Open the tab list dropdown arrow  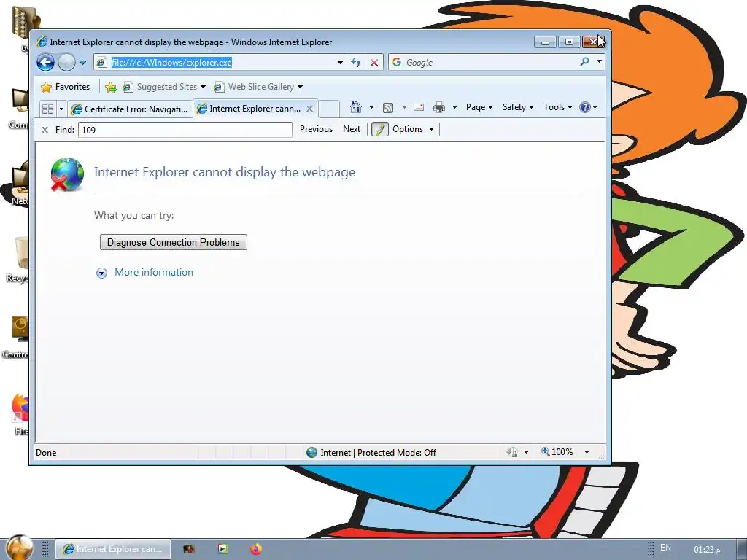point(61,109)
